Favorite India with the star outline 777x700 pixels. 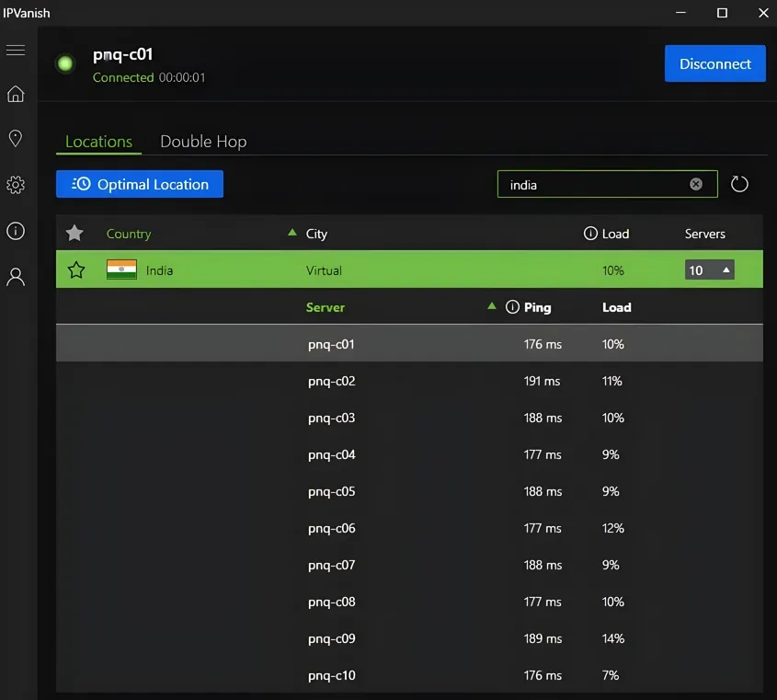[x=76, y=270]
